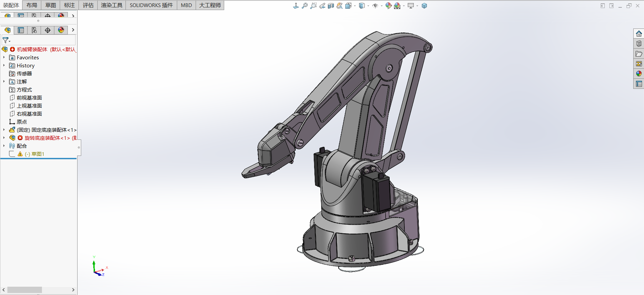Click the tree filter funnel icon
Screen dimensions: 644x295
(6, 40)
